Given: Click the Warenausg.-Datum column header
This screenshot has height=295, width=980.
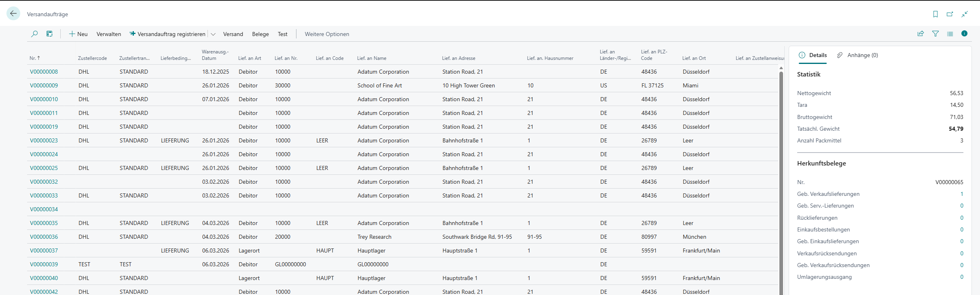Looking at the screenshot, I should 215,55.
